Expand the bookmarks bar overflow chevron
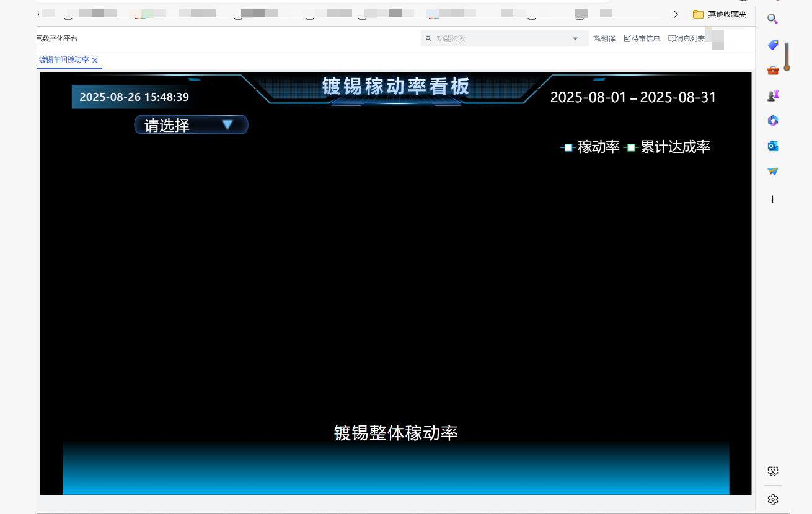The image size is (812, 514). coord(676,14)
